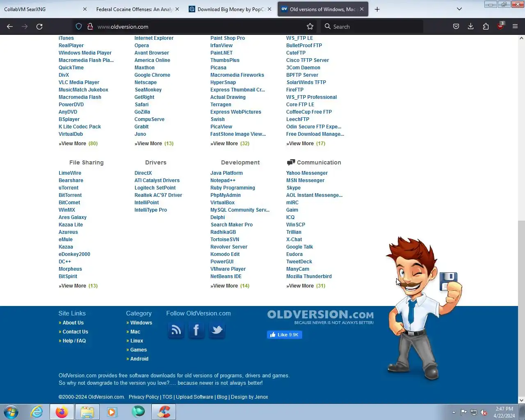Open the Action Center flag icon
The width and height of the screenshot is (525, 420).
pos(463,412)
